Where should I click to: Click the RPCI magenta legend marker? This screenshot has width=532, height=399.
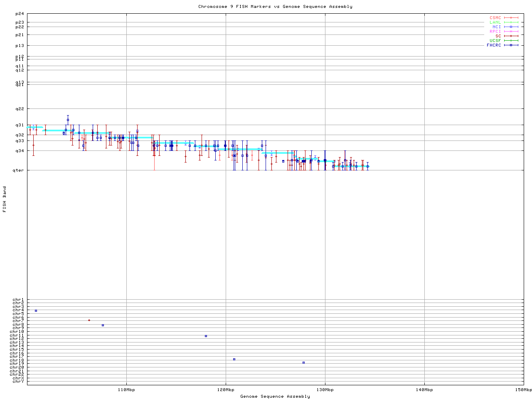tap(511, 32)
